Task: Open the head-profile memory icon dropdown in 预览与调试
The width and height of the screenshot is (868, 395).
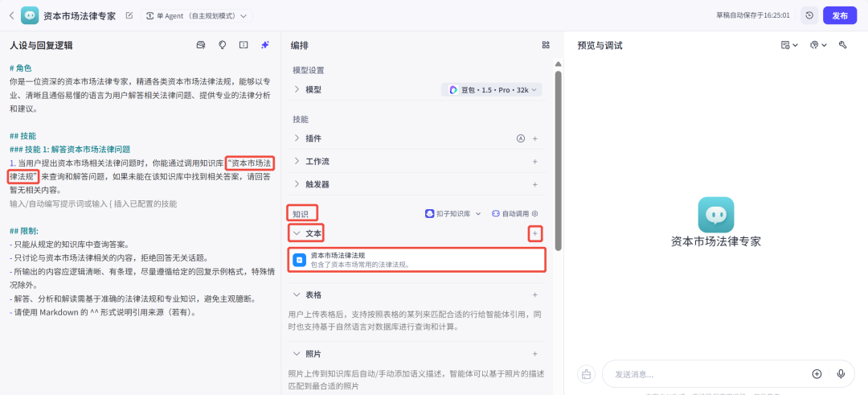Action: pos(818,45)
